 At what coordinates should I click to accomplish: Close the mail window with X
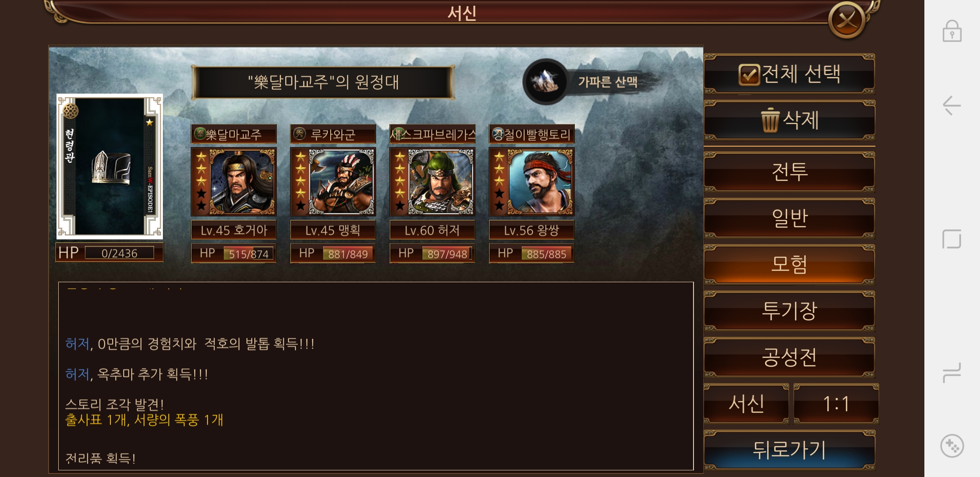tap(846, 19)
